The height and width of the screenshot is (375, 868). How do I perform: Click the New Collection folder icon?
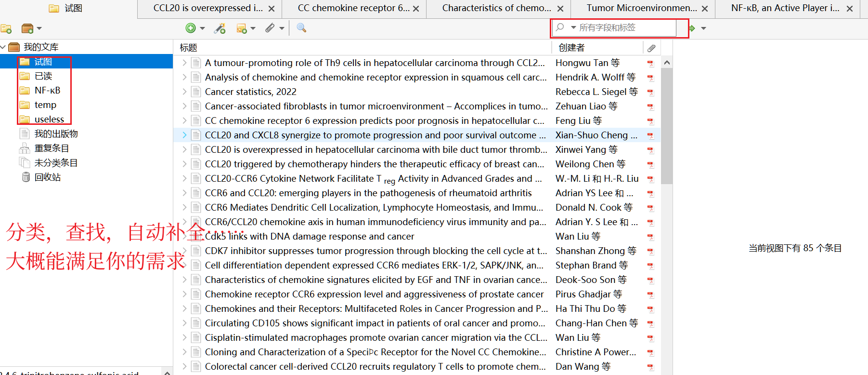click(6, 29)
